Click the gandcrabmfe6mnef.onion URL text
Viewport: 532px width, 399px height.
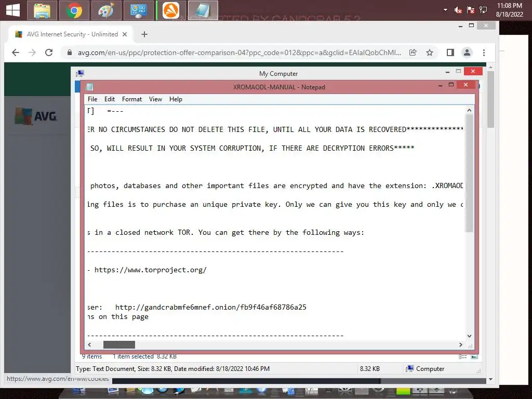click(x=211, y=308)
